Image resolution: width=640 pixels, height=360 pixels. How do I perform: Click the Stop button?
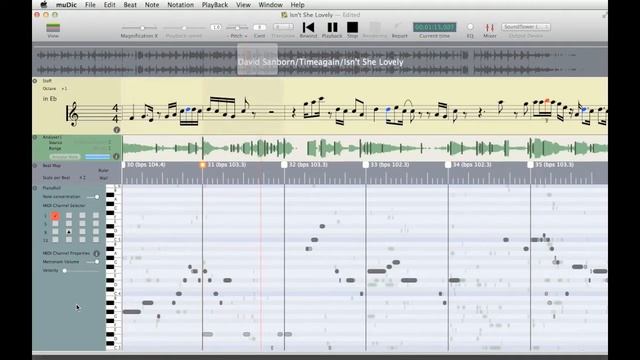[x=352, y=27]
